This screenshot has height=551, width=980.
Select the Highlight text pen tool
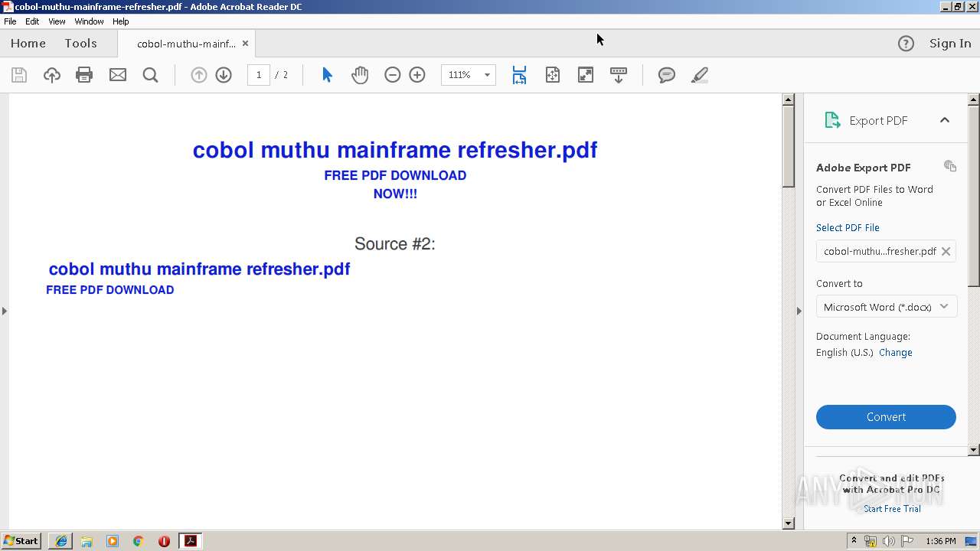(700, 75)
